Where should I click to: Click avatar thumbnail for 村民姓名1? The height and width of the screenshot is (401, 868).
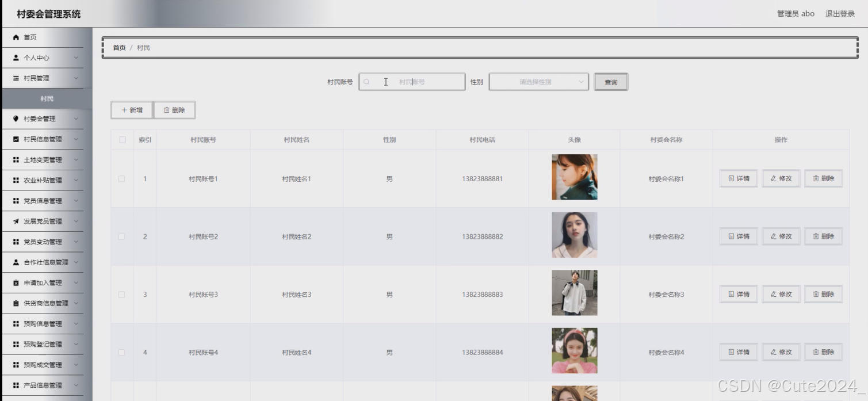pos(575,177)
